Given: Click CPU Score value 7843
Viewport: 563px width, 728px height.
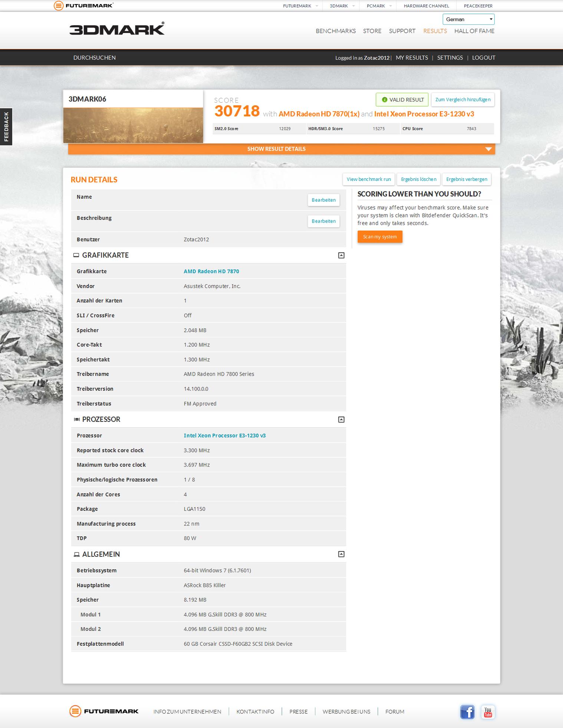Looking at the screenshot, I should [471, 129].
